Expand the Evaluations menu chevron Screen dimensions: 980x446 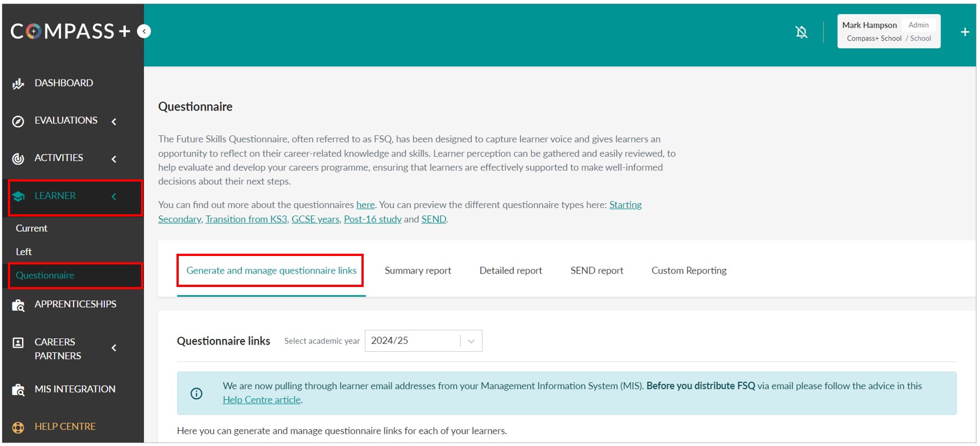click(114, 121)
